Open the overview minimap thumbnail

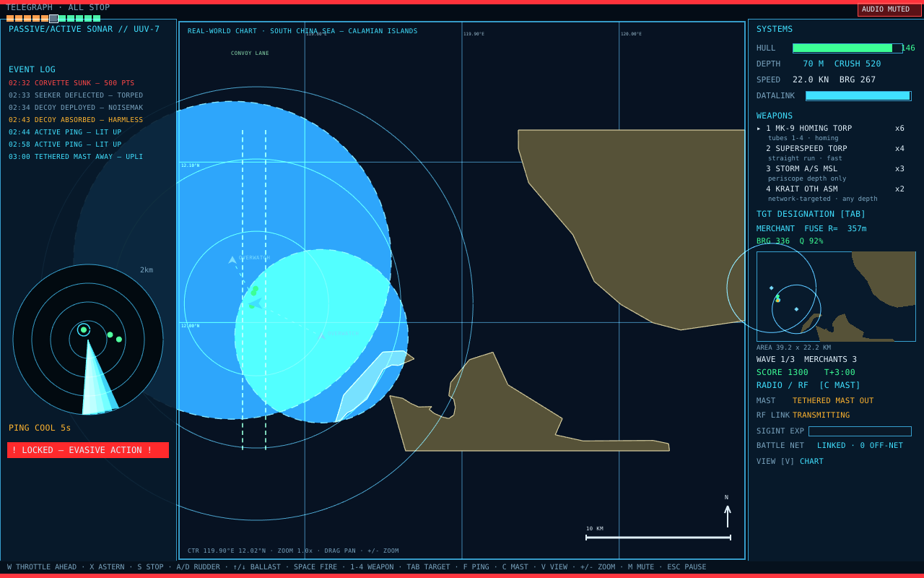[x=836, y=296]
